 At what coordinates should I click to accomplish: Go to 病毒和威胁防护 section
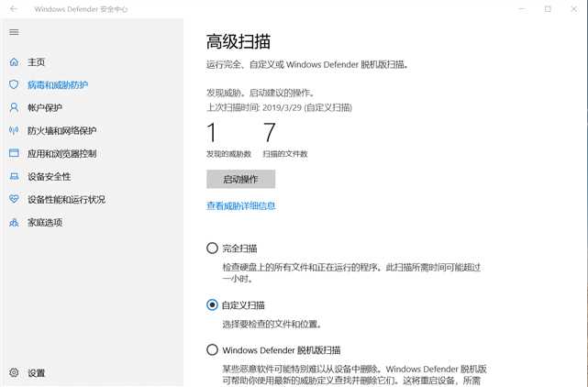[x=58, y=85]
